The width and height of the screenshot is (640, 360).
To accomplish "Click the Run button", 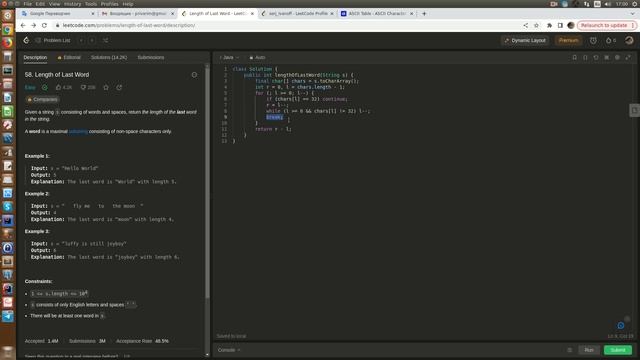I will click(x=589, y=350).
